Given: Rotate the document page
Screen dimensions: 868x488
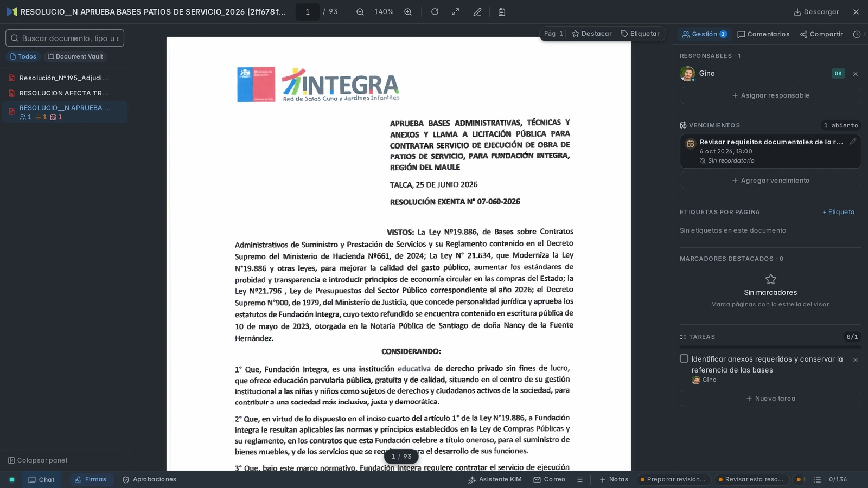Looking at the screenshot, I should tap(435, 12).
